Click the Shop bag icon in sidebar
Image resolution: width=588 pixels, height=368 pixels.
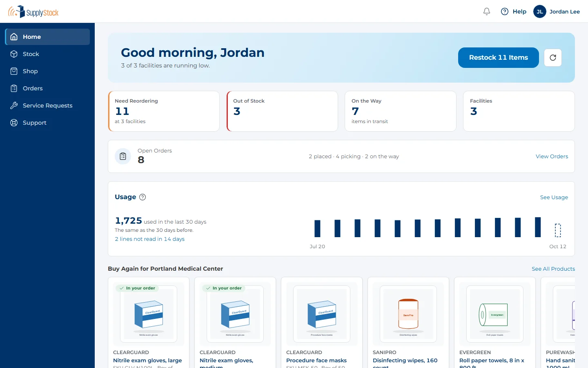click(x=14, y=71)
